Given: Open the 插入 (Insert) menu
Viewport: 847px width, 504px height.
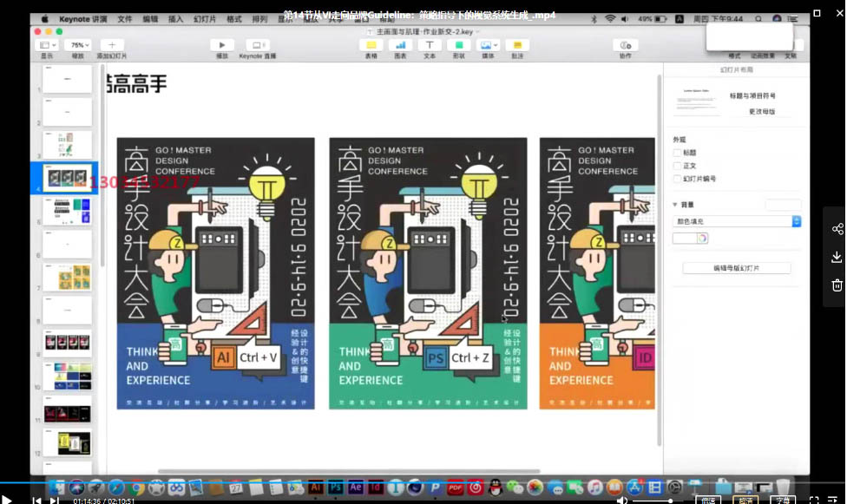Looking at the screenshot, I should click(175, 19).
